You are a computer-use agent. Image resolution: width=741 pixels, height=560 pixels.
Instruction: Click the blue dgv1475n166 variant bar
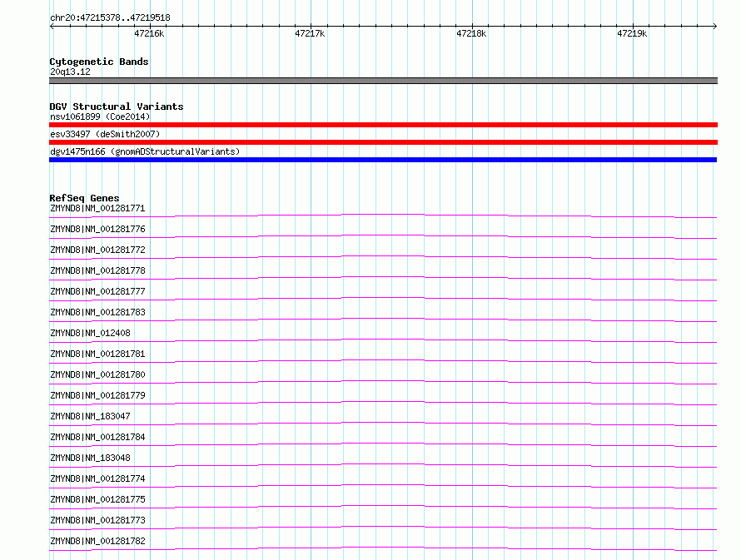(383, 160)
